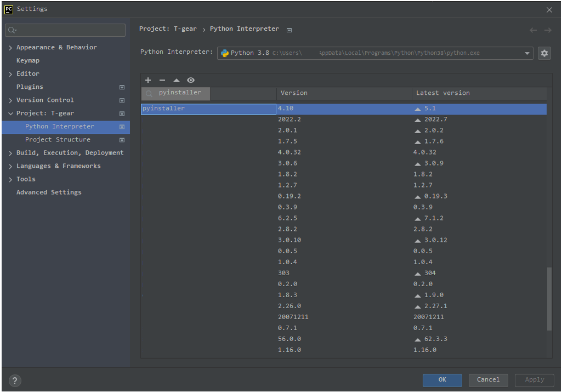Open Keymap settings
This screenshot has height=392, width=562.
pos(28,60)
